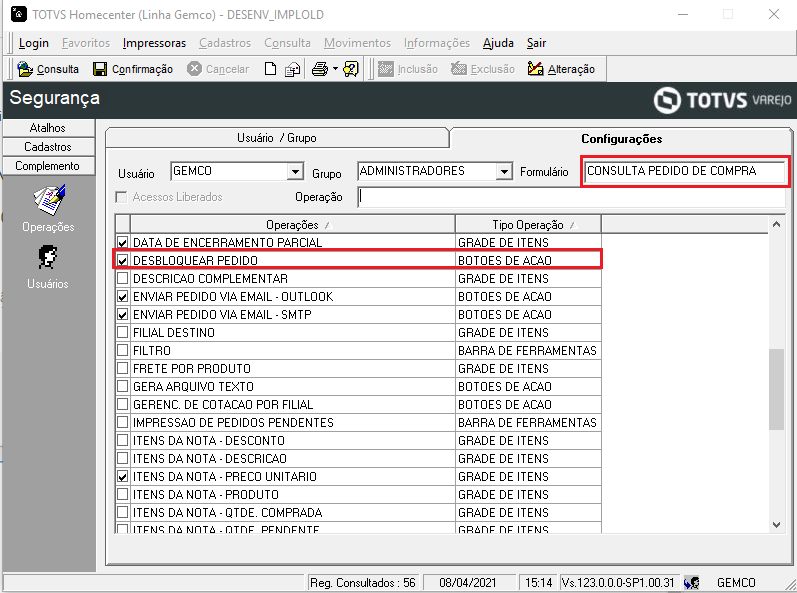This screenshot has height=593, width=797.
Task: Click the Operação search input field
Action: [571, 197]
